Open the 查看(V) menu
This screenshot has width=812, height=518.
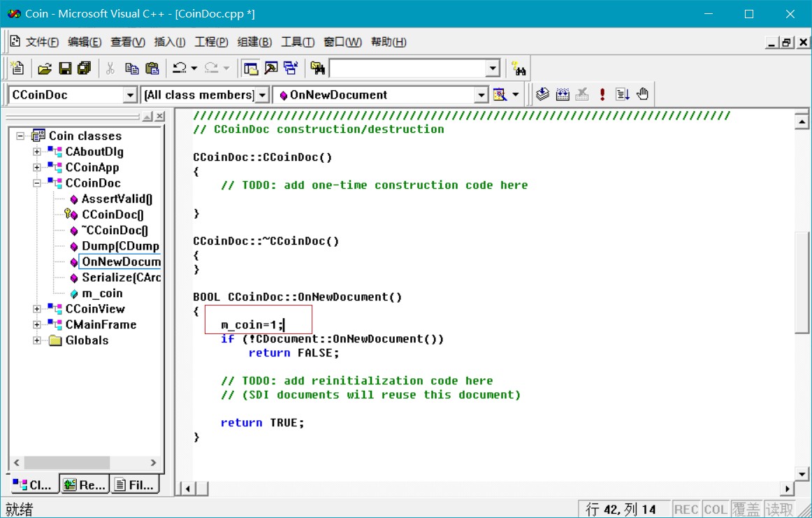coord(127,42)
